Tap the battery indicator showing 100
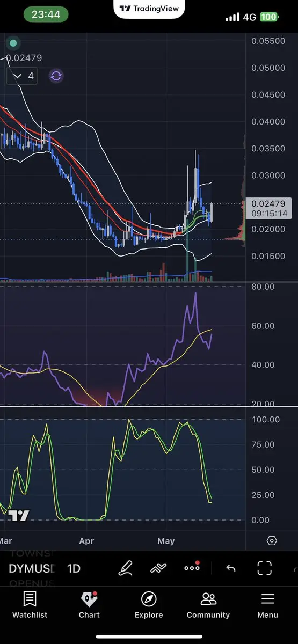The height and width of the screenshot is (644, 298). click(268, 17)
